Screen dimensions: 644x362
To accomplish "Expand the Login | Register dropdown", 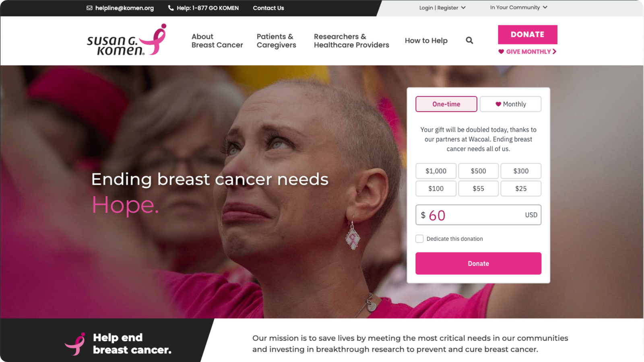I will pyautogui.click(x=442, y=8).
